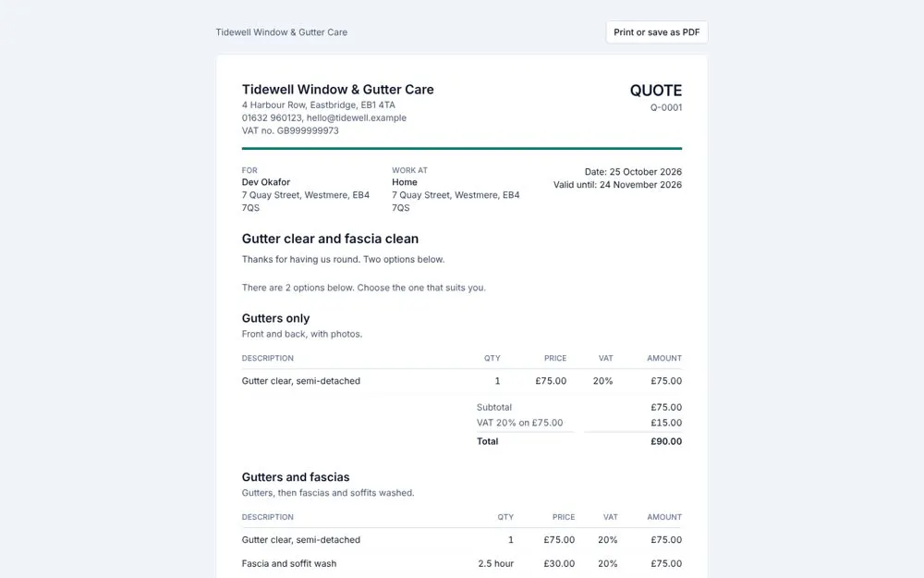Viewport: 924px width, 578px height.
Task: Click the £30.00 price for fascia wash
Action: click(x=559, y=564)
